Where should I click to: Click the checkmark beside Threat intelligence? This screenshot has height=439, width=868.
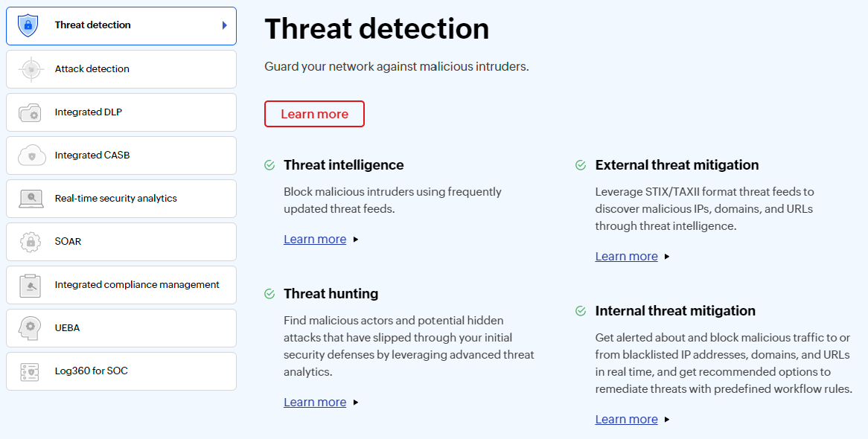269,165
